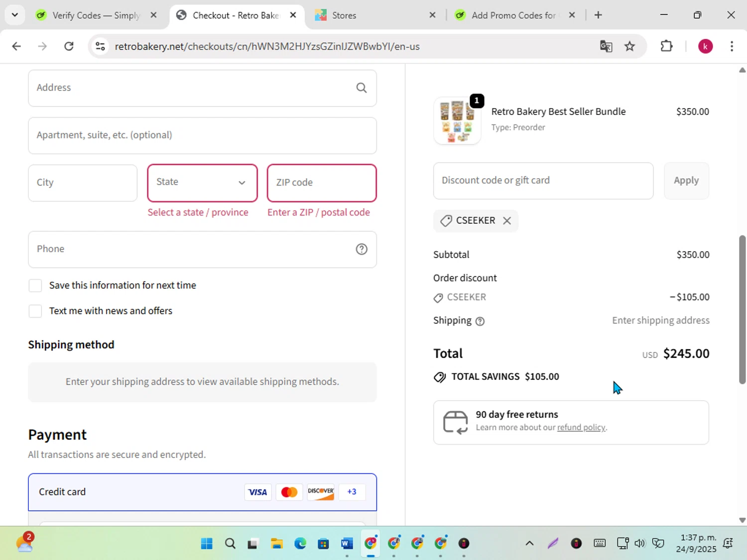Screen dimensions: 747x560
Task: Open the State dropdown
Action: point(202,183)
